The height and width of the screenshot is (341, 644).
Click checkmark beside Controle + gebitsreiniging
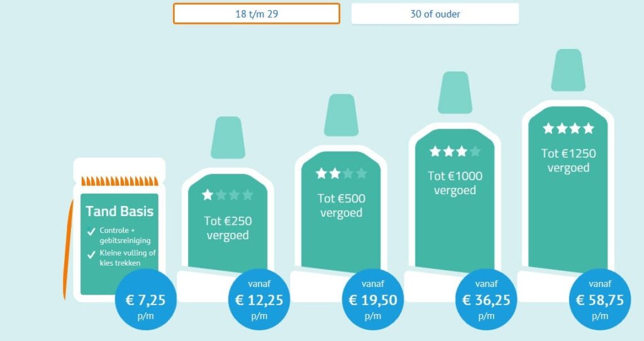(92, 231)
